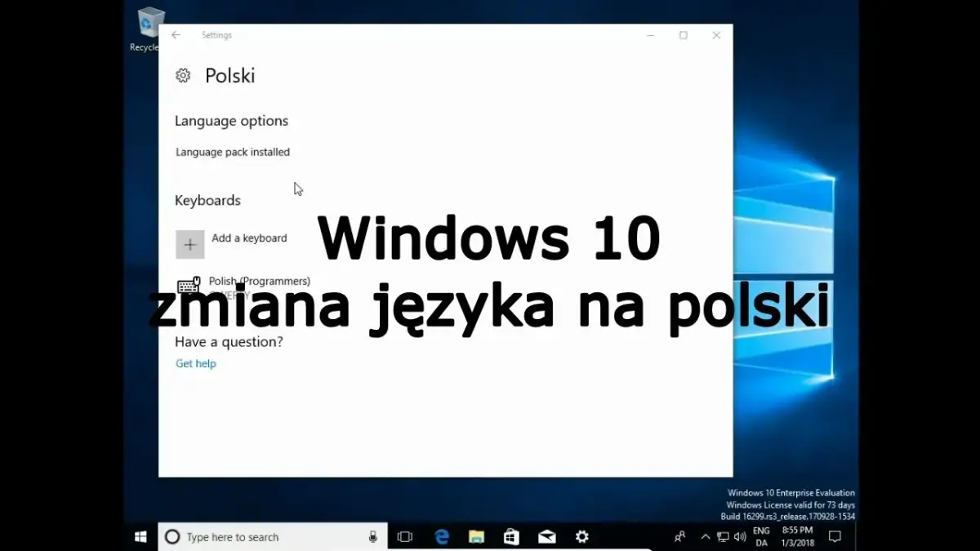980x551 pixels.
Task: Activate the microphone icon in search bar
Action: click(x=372, y=536)
